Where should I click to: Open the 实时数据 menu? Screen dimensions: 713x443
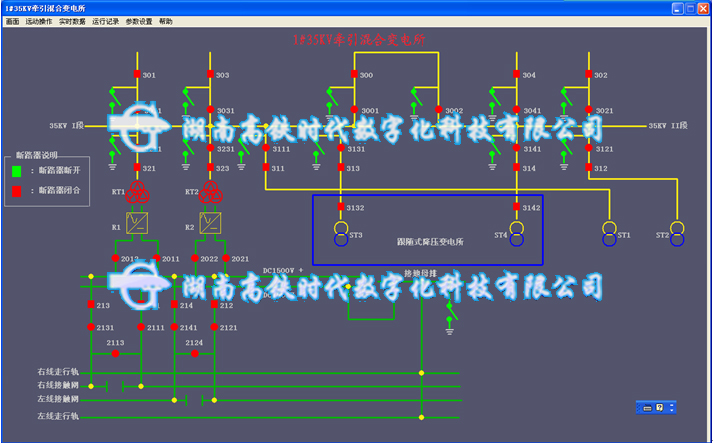pyautogui.click(x=72, y=21)
